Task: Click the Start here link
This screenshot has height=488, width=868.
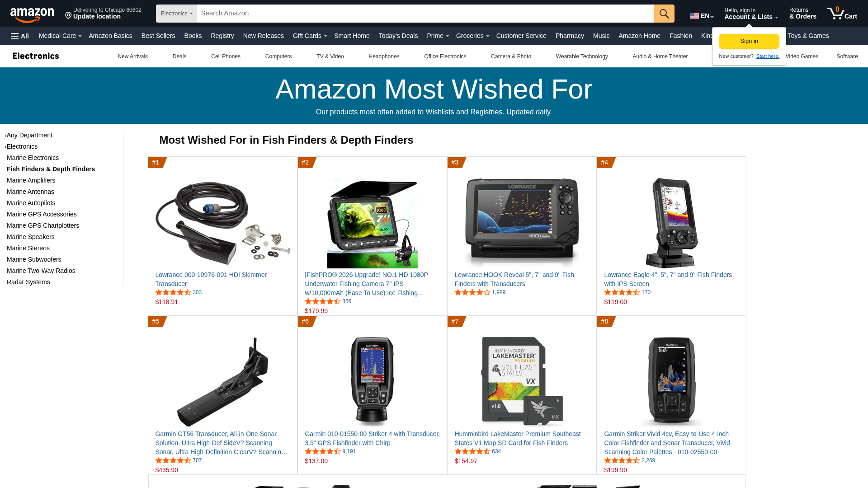Action: click(x=768, y=56)
